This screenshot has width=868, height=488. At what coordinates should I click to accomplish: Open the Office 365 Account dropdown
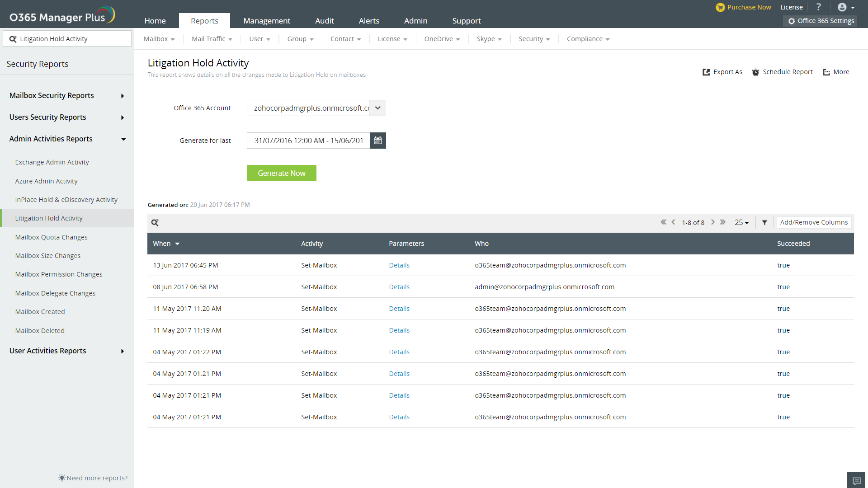(x=377, y=108)
